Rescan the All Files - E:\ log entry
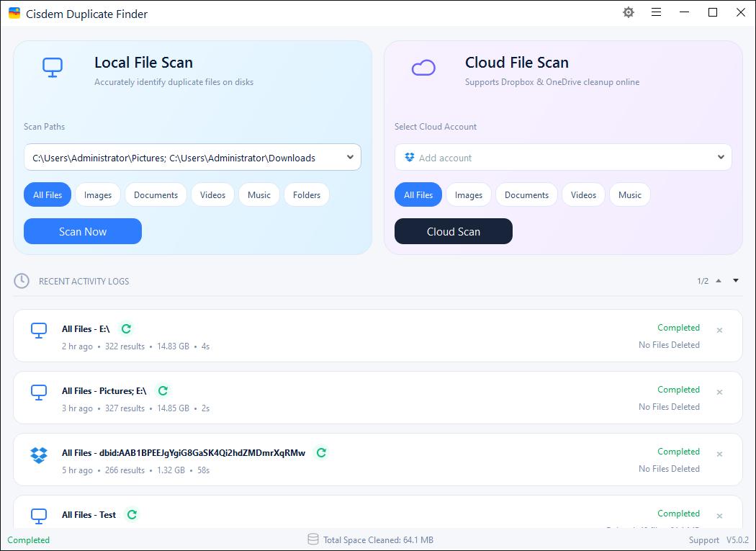 click(126, 329)
